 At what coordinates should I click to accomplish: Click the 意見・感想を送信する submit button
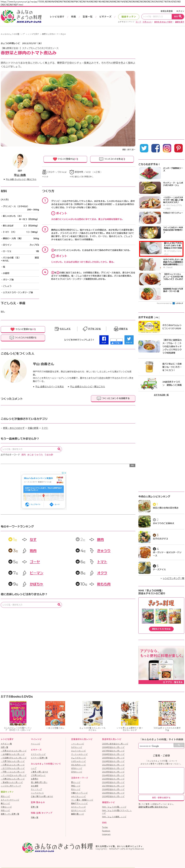point(161,798)
